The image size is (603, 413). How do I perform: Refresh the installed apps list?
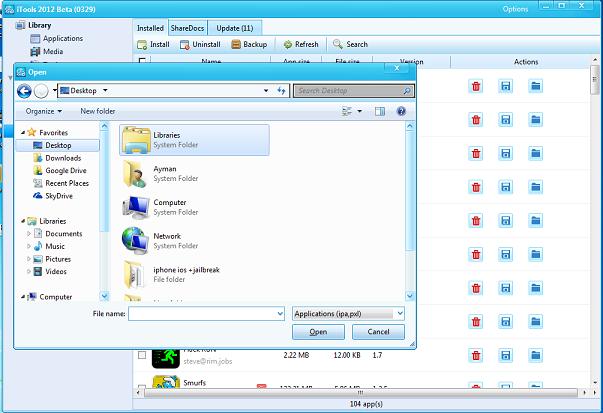(x=301, y=45)
